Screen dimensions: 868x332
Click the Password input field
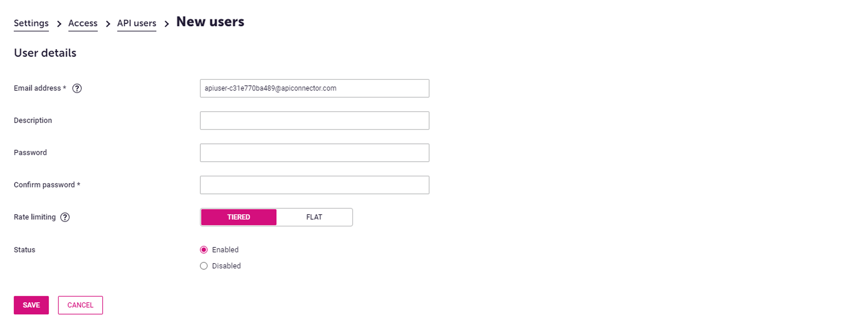[314, 152]
